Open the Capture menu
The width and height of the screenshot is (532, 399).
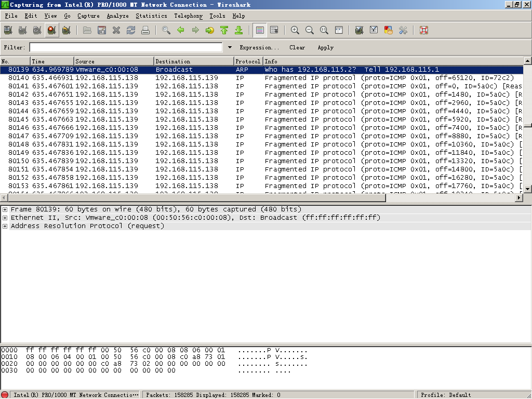(88, 16)
